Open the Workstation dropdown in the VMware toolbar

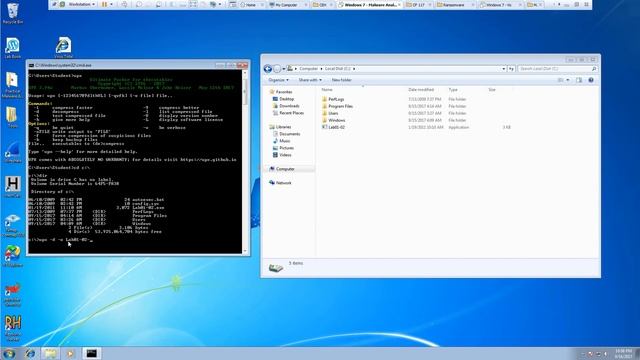coord(81,4)
